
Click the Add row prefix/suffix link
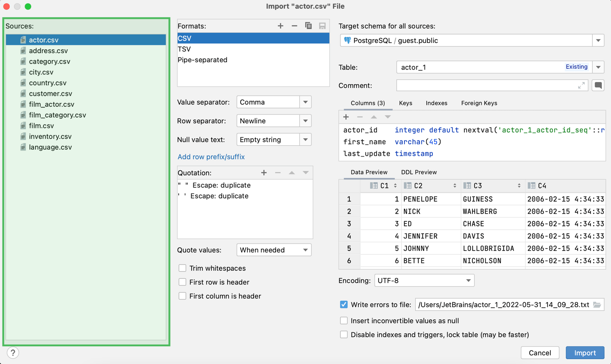click(211, 156)
